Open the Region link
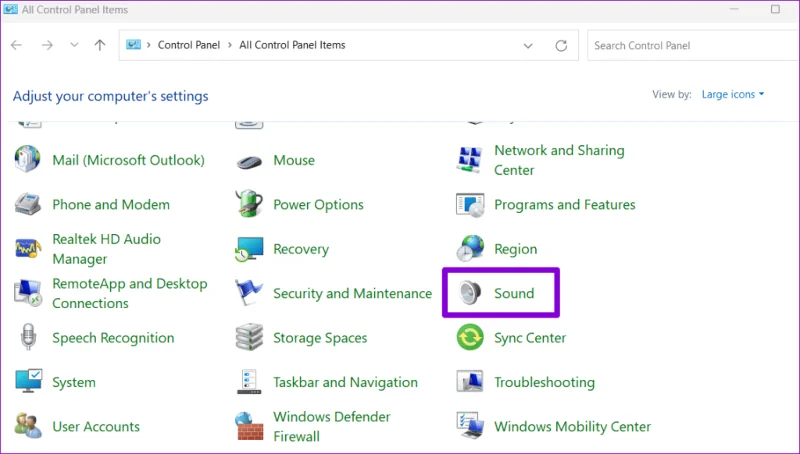The image size is (800, 454). pyautogui.click(x=515, y=249)
